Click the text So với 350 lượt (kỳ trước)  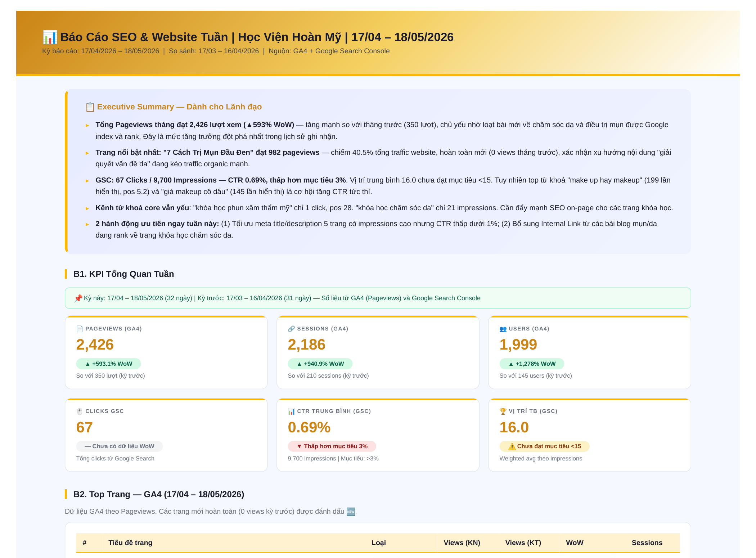111,376
